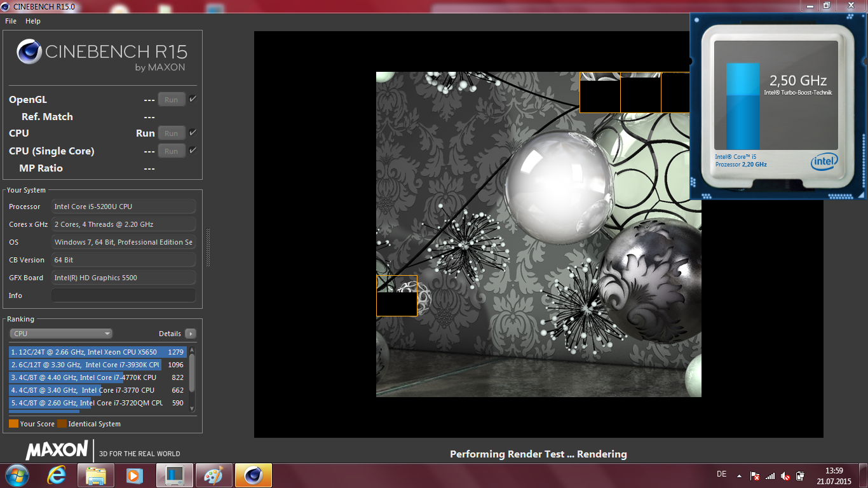This screenshot has width=868, height=488.
Task: Click the render preview image
Action: tap(539, 234)
